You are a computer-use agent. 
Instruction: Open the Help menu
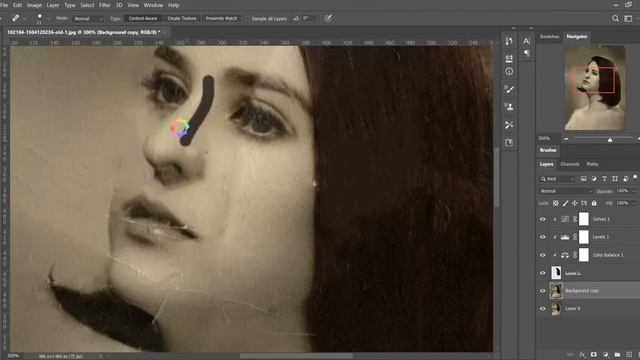point(174,5)
